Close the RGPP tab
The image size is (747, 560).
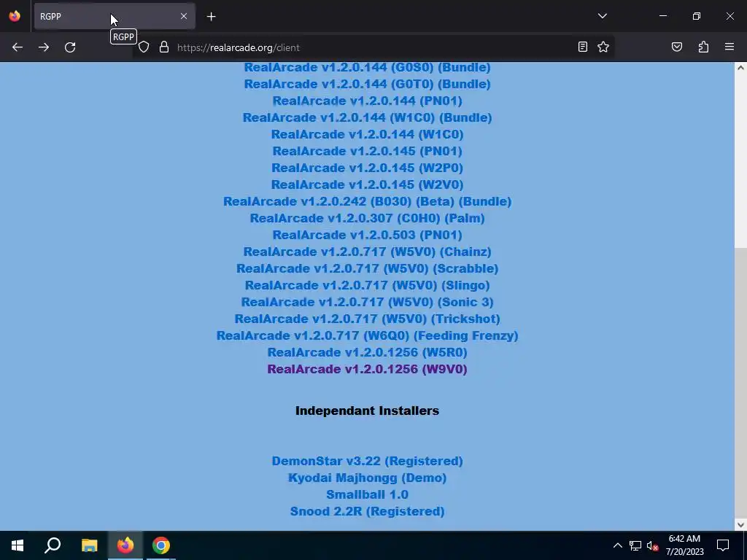click(x=183, y=16)
